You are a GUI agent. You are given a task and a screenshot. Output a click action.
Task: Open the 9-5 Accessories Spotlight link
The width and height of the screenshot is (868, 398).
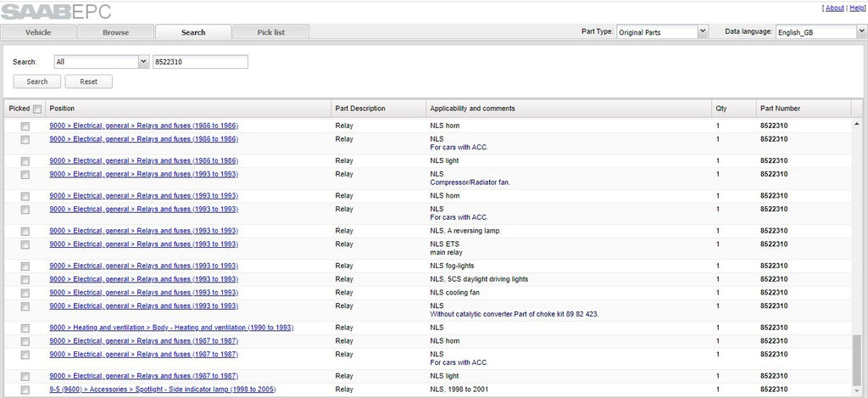tap(163, 390)
